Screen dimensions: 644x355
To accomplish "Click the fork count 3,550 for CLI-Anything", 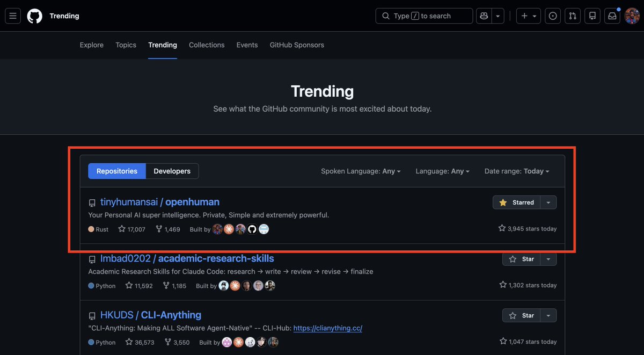I will coord(177,342).
